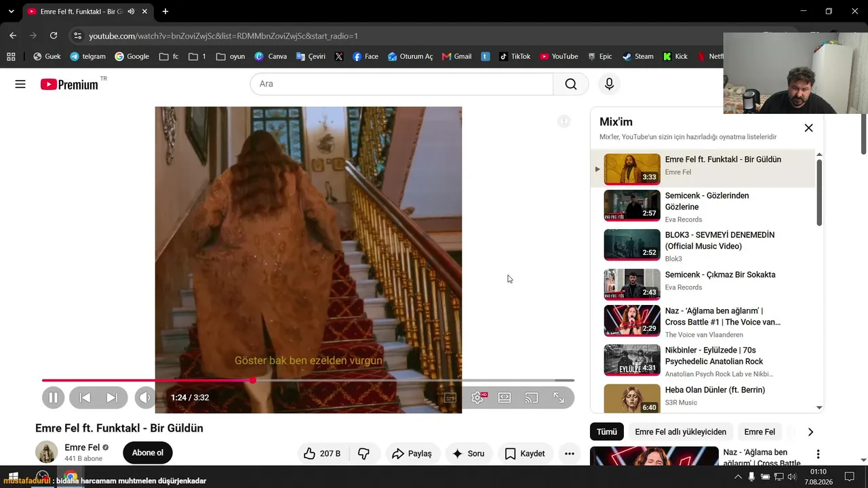Skip to the next video

pyautogui.click(x=112, y=398)
